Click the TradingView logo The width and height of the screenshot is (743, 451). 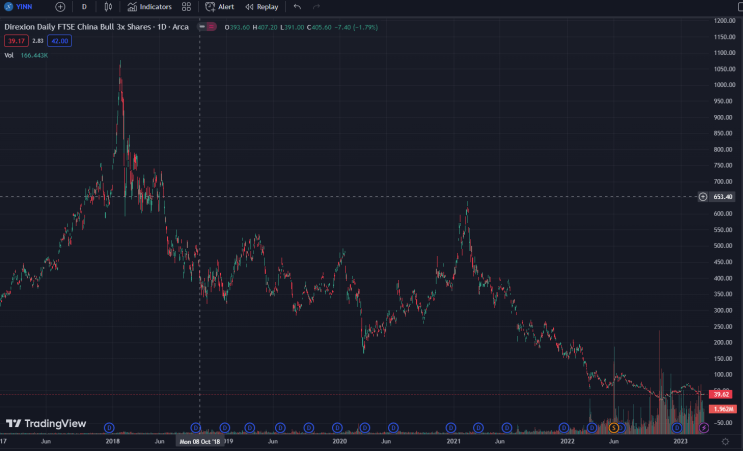[48, 423]
